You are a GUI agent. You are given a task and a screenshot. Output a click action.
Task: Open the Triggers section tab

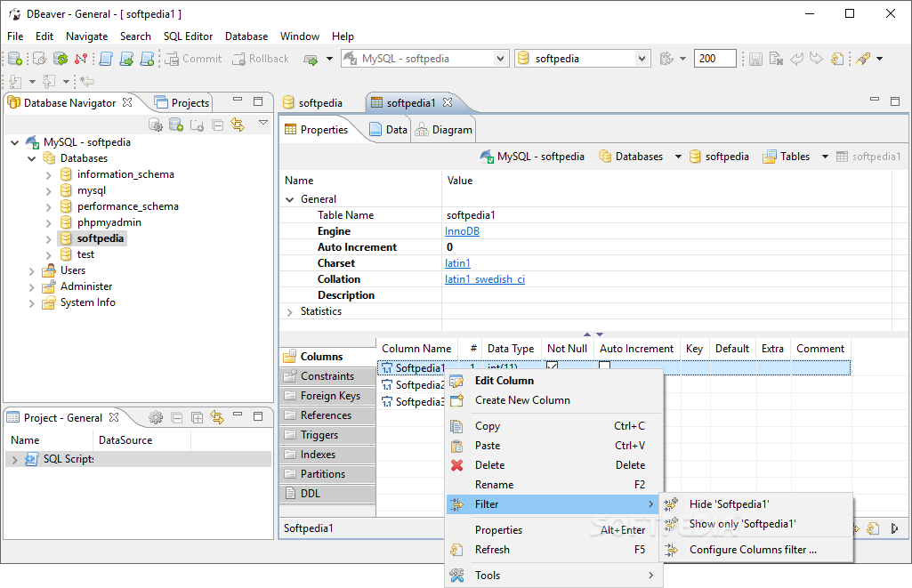(327, 435)
